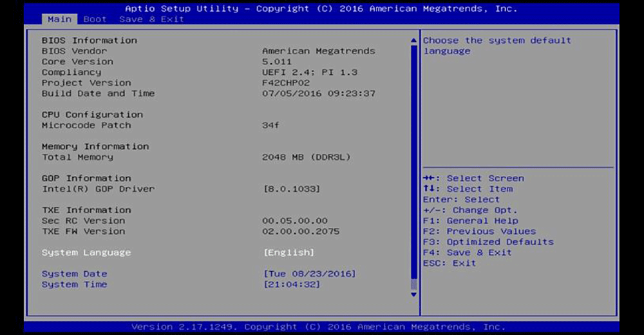Click the 02.00.00.2075 firmware value

301,231
